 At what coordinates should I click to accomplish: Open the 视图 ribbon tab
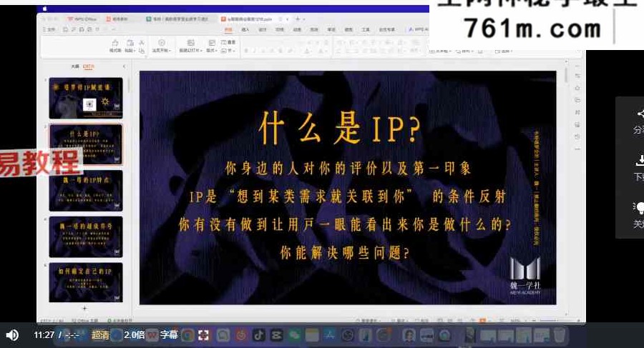click(x=348, y=29)
